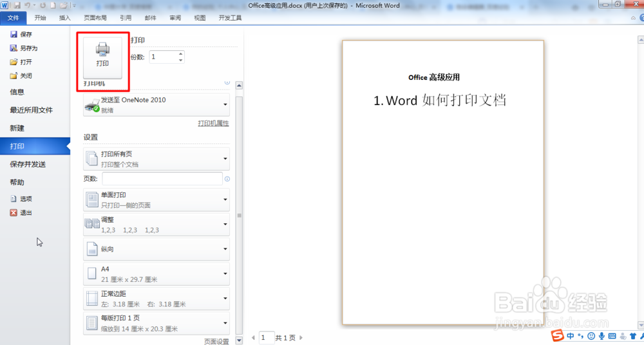Open the Portrait orientation (纵向) dropdown
The image size is (644, 345).
coord(156,249)
